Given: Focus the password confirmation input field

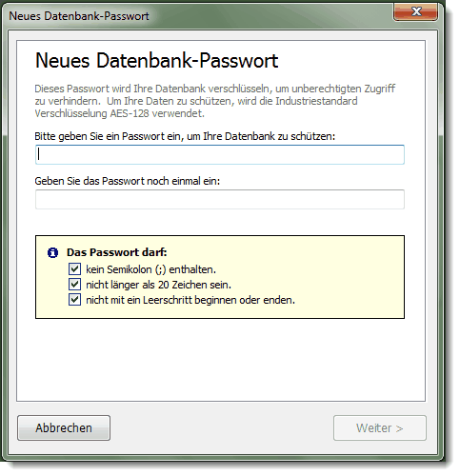Looking at the screenshot, I should coord(220,199).
